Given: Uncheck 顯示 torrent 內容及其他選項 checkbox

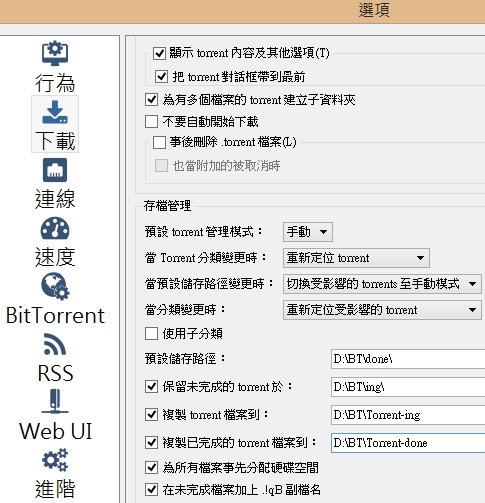Looking at the screenshot, I should pos(159,53).
